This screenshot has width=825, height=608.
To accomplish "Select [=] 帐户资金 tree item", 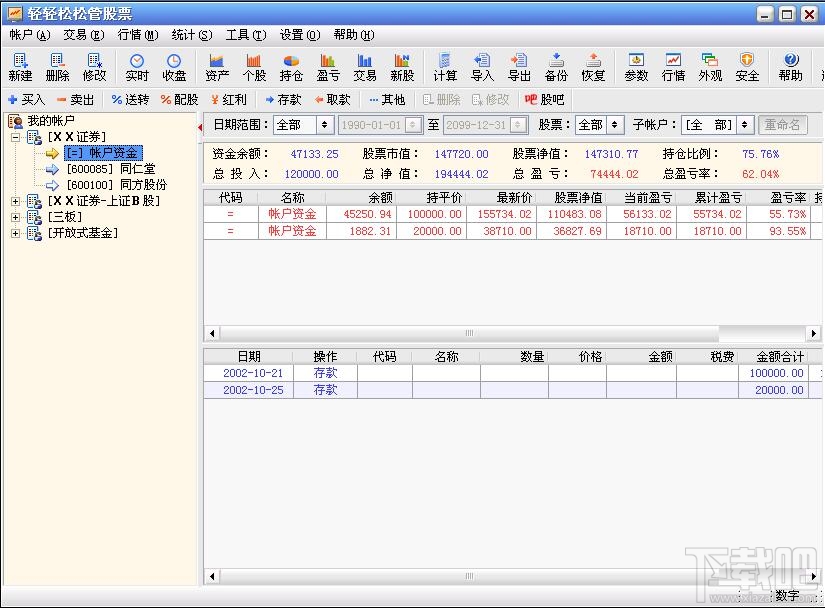I will click(103, 153).
